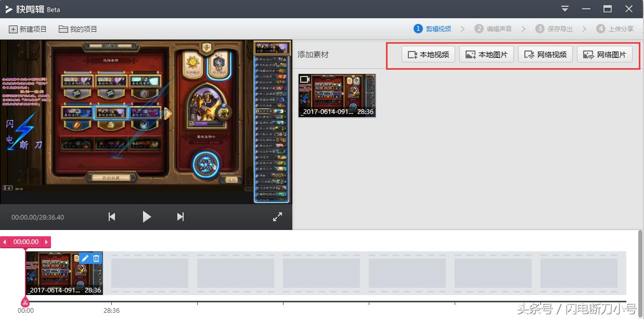Open the title bar dropdown menu icon

[x=565, y=9]
